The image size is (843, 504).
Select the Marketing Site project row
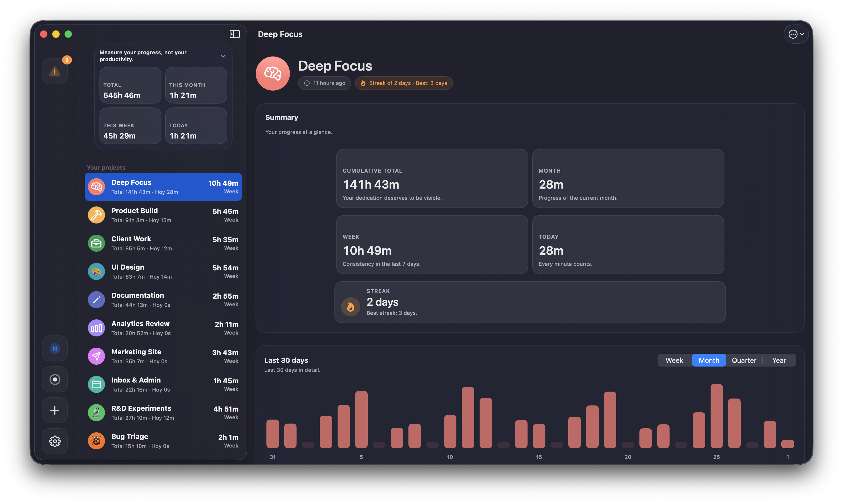pos(163,356)
